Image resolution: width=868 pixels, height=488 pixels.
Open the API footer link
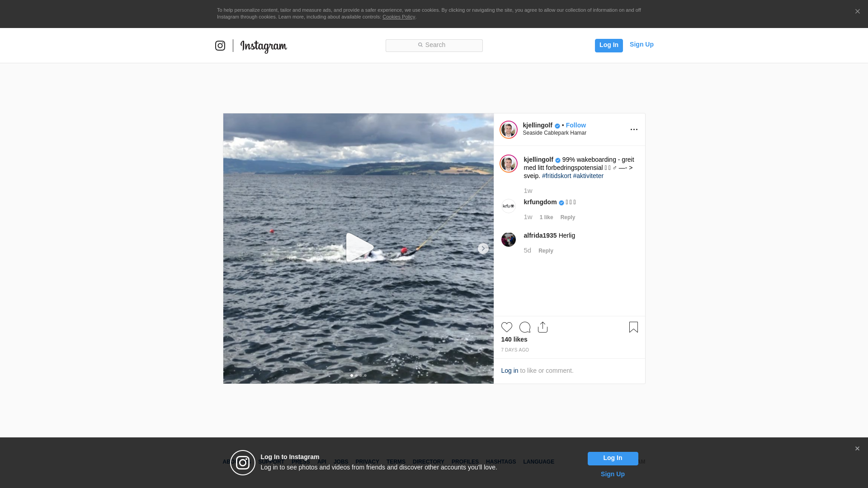click(322, 462)
